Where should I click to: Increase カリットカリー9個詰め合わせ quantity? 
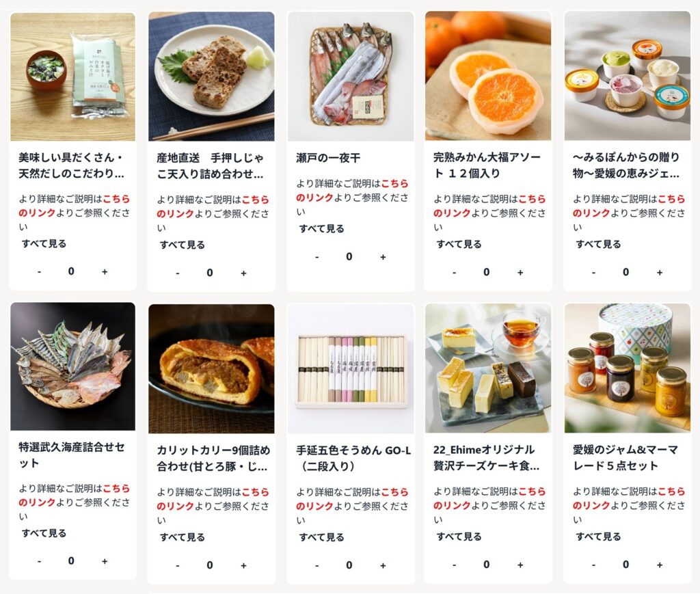point(243,565)
